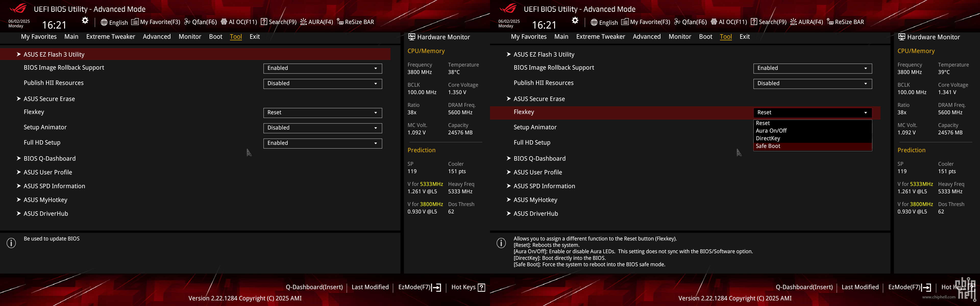This screenshot has width=980, height=306.
Task: Click info icon beside Flexkey description
Action: pos(501,243)
